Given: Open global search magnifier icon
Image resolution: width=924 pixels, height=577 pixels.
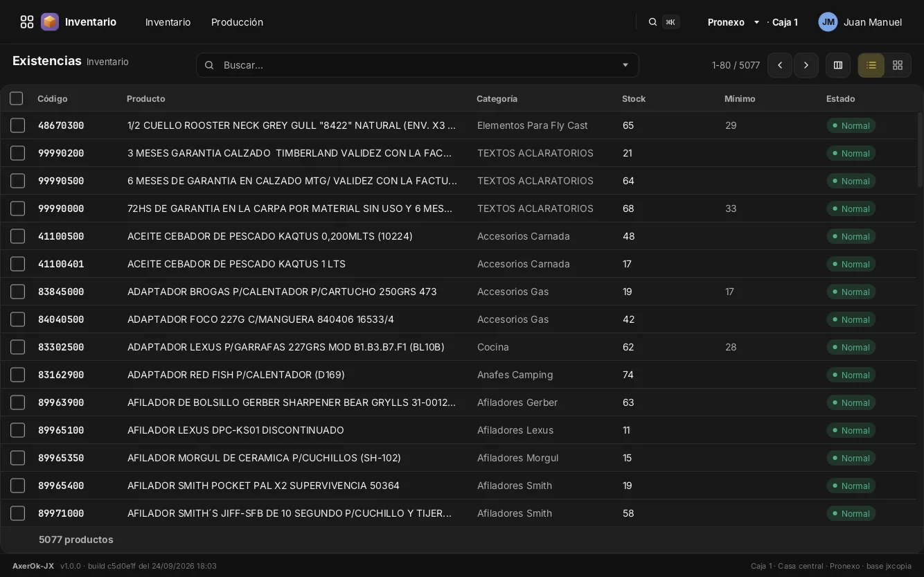Looking at the screenshot, I should click(x=652, y=22).
